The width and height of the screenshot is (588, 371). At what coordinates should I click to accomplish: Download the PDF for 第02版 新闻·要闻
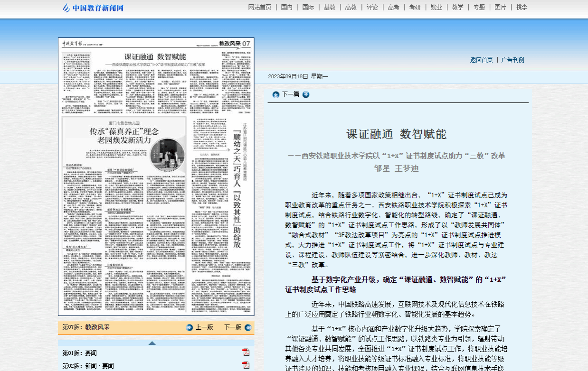point(246,365)
